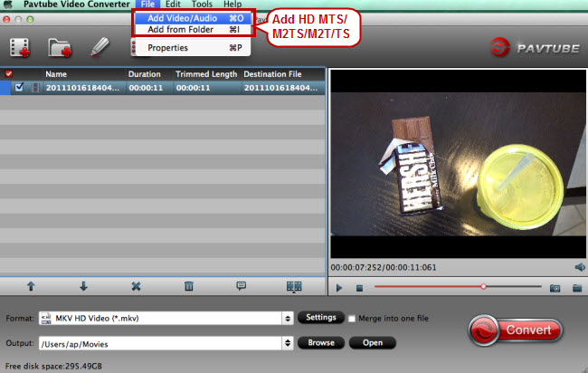Mute the preview volume speaker
Screen dimensions: 588x373
pos(580,267)
